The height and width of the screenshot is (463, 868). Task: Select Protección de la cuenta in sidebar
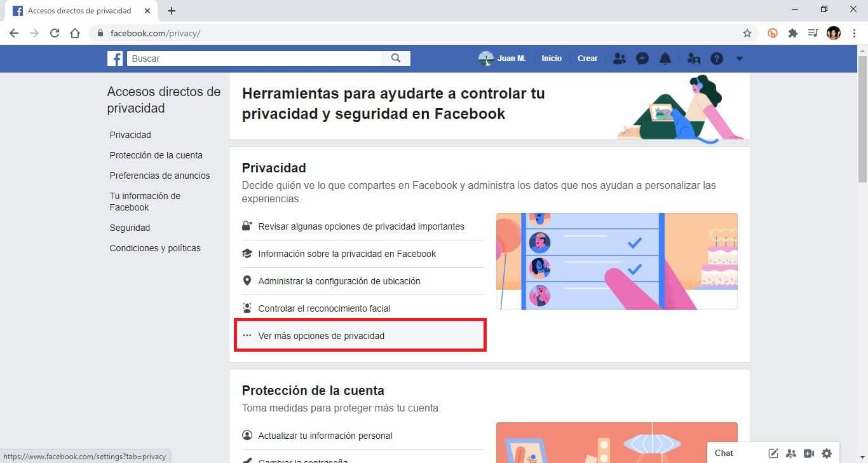click(x=156, y=155)
